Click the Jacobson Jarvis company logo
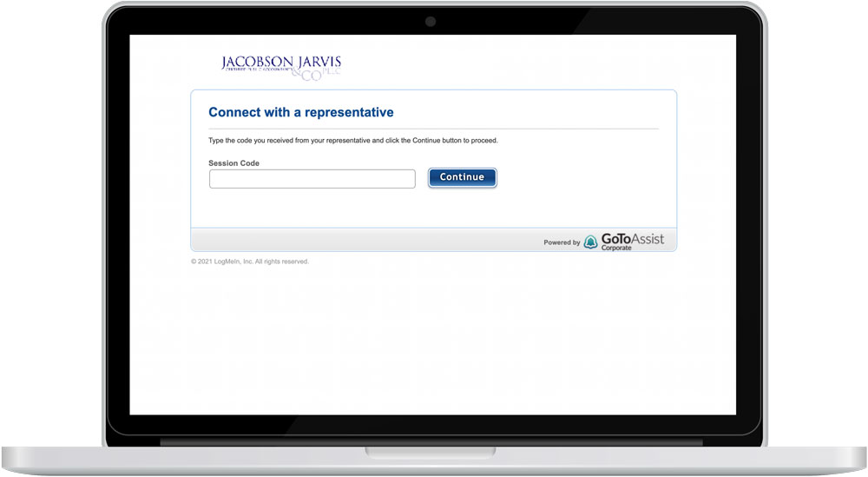The height and width of the screenshot is (477, 868). [281, 66]
